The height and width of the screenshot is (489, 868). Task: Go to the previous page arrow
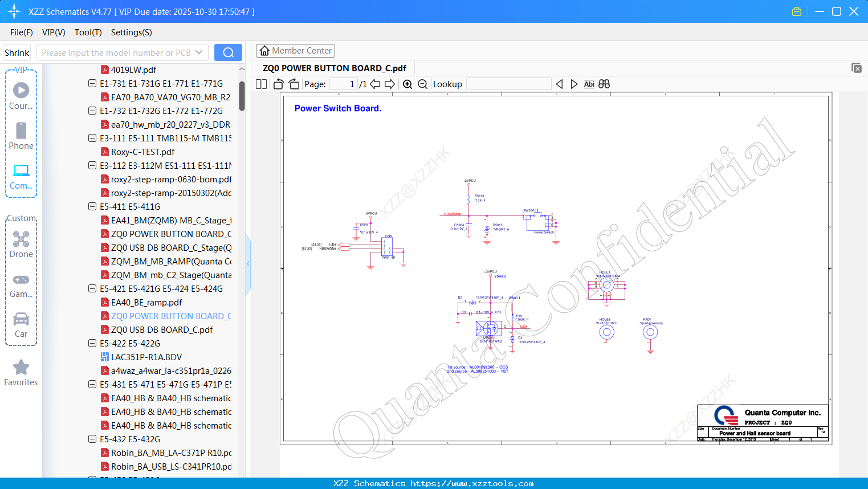coord(375,84)
